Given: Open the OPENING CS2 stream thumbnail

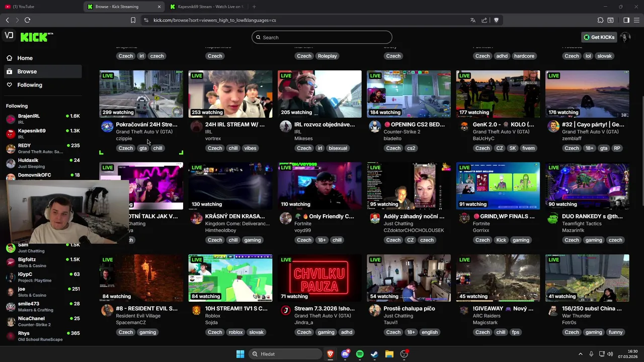Looking at the screenshot, I should click(409, 94).
